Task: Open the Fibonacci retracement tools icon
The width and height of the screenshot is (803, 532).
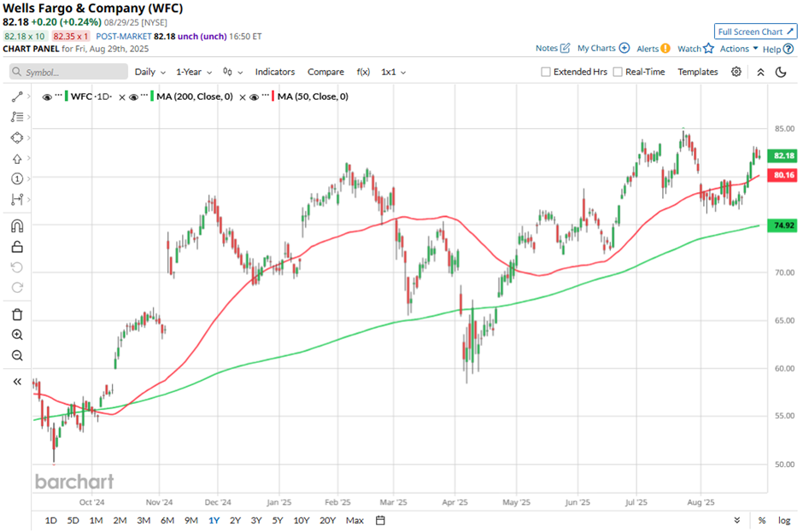Action: 17,117
